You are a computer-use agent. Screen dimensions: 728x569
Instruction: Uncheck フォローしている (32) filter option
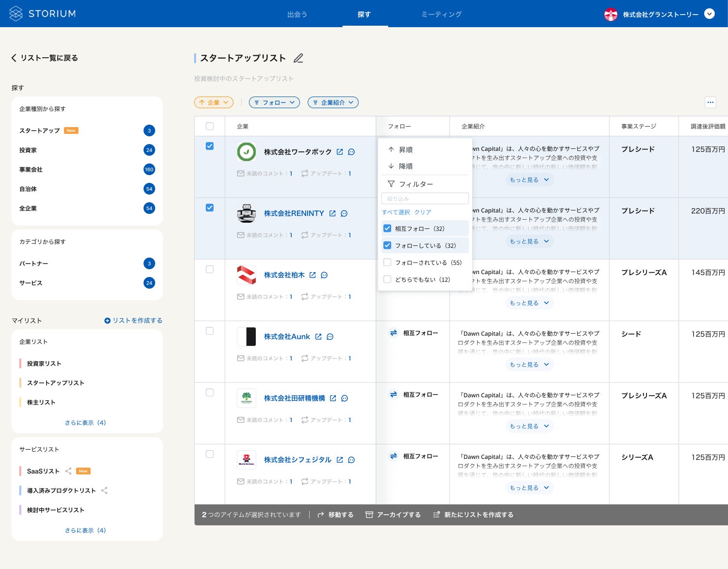387,245
